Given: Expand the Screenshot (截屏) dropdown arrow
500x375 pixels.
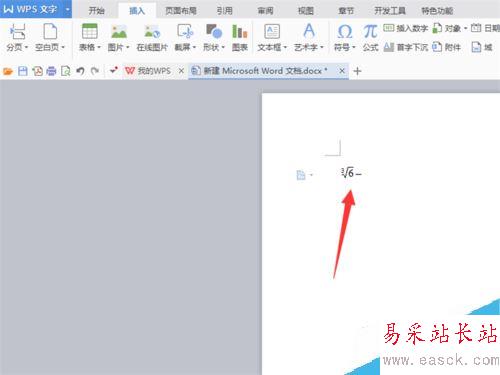Looking at the screenshot, I should pos(194,47).
